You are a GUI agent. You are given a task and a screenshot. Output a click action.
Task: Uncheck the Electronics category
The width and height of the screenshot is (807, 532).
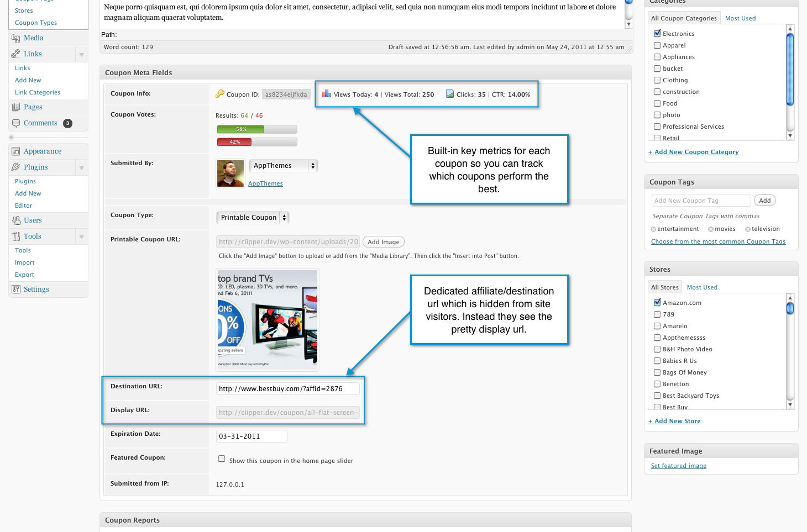[657, 34]
